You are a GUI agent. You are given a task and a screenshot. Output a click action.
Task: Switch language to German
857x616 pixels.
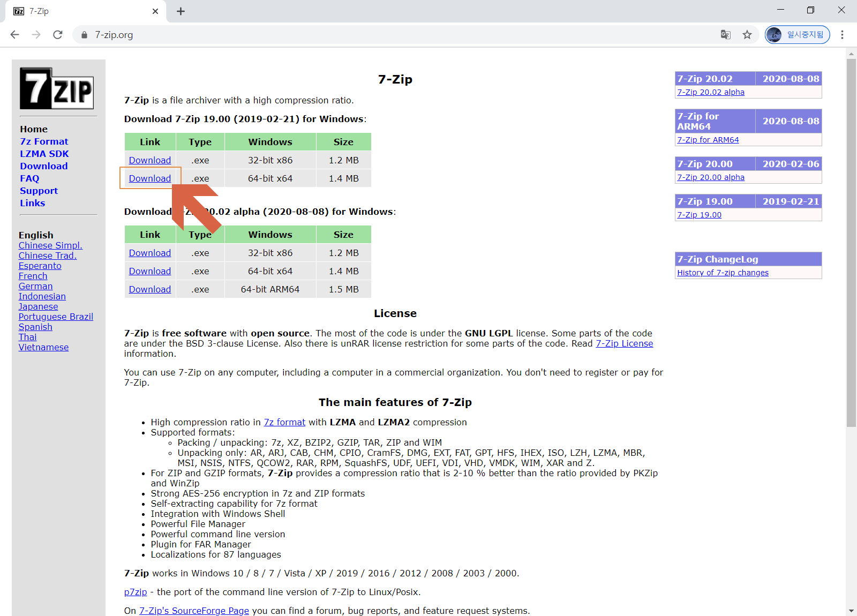pyautogui.click(x=36, y=286)
